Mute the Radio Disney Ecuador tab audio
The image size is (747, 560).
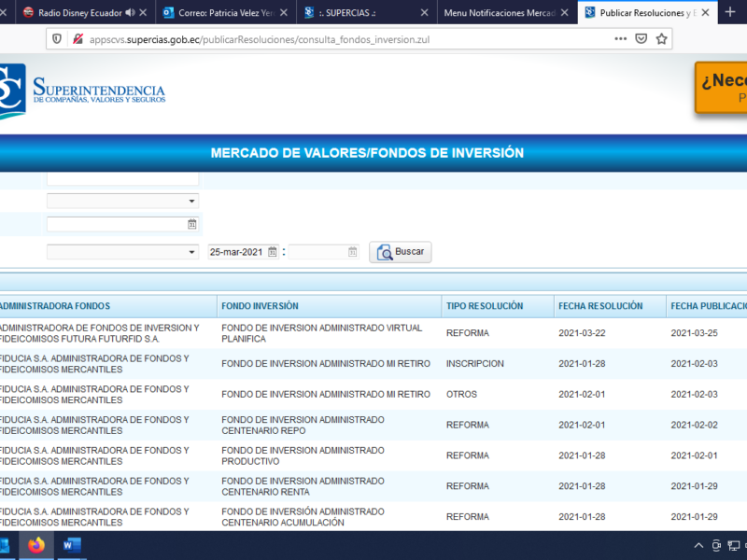[x=130, y=13]
